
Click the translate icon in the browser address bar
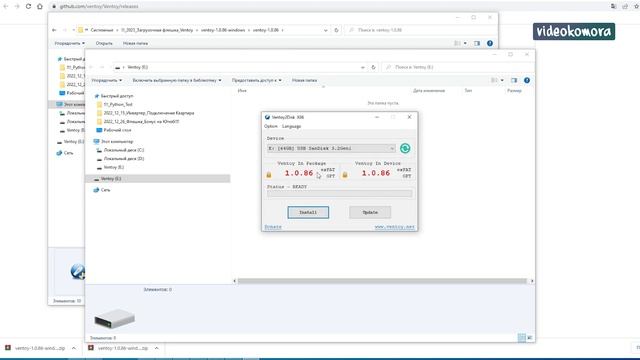tap(613, 6)
